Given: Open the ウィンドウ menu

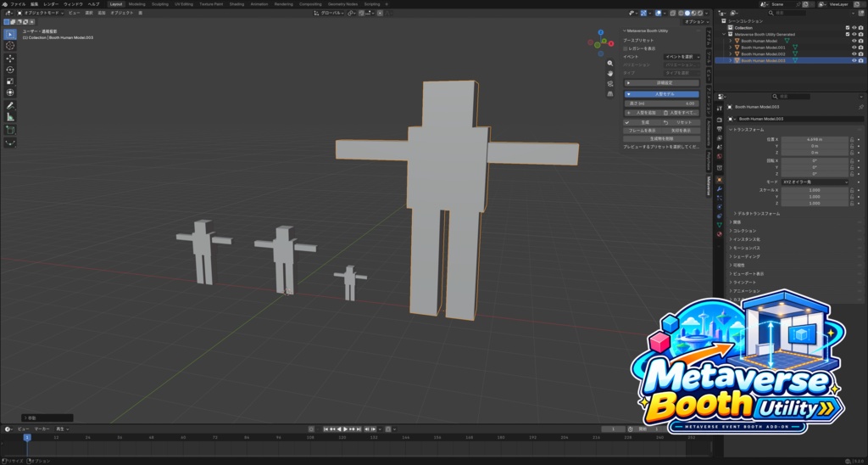Looking at the screenshot, I should pos(73,4).
